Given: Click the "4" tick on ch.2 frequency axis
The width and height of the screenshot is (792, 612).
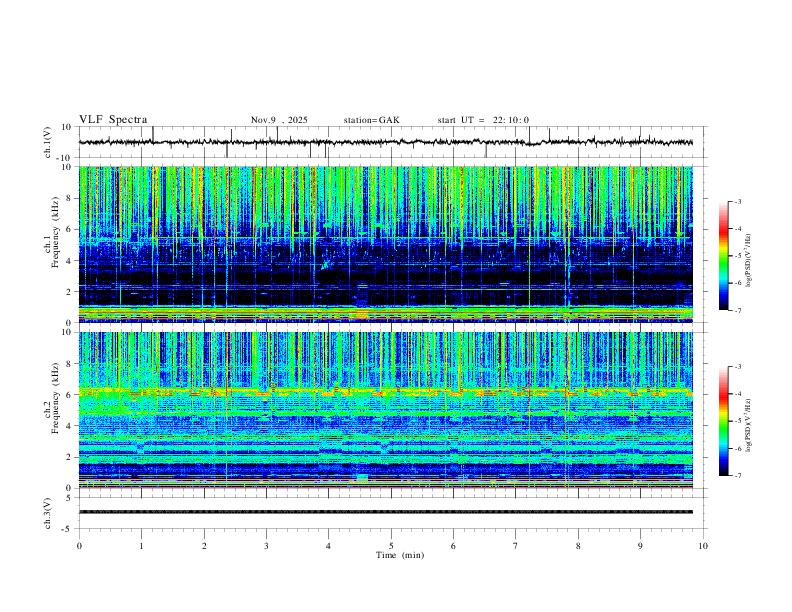Looking at the screenshot, I should tap(69, 426).
